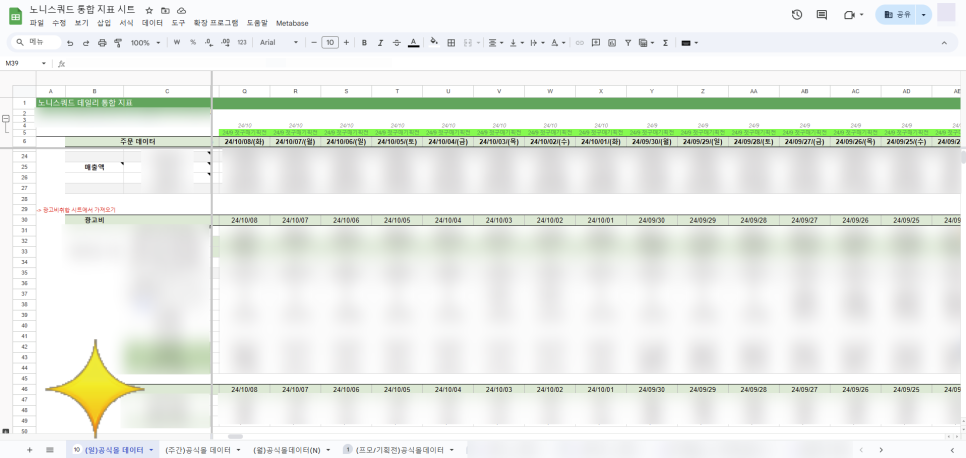View cloud save document status

pos(181,10)
